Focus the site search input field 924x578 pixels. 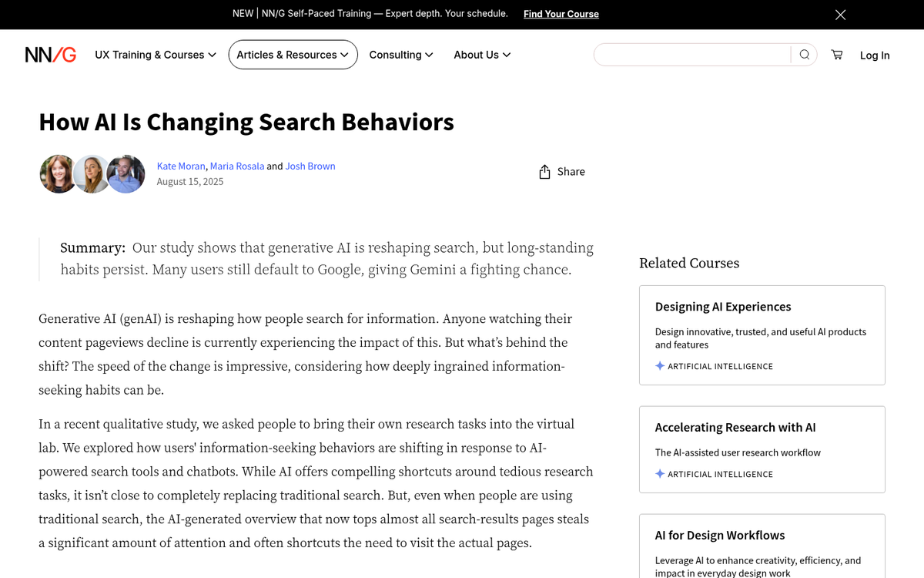coord(693,55)
